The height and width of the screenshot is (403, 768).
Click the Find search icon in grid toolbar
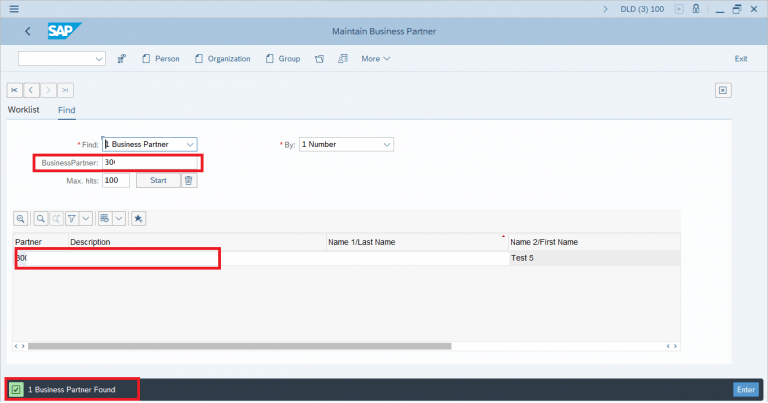tap(41, 217)
